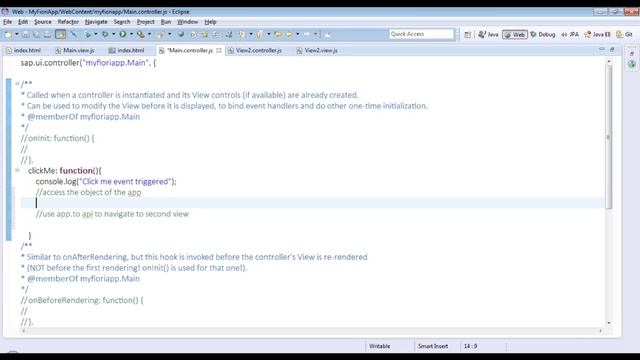Click the Save toolbar icon
This screenshot has width=640, height=360.
click(26, 35)
